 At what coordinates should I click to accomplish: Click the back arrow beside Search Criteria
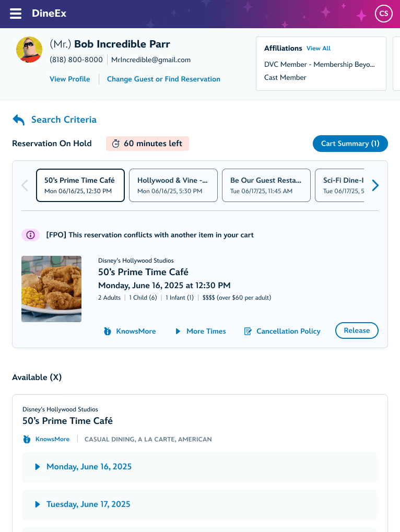[x=18, y=119]
